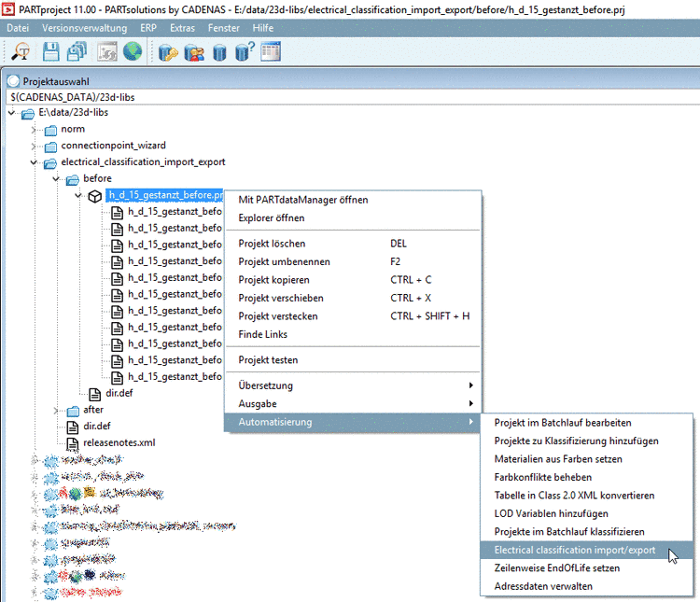Click the Projektauswahl round panel icon

13,81
